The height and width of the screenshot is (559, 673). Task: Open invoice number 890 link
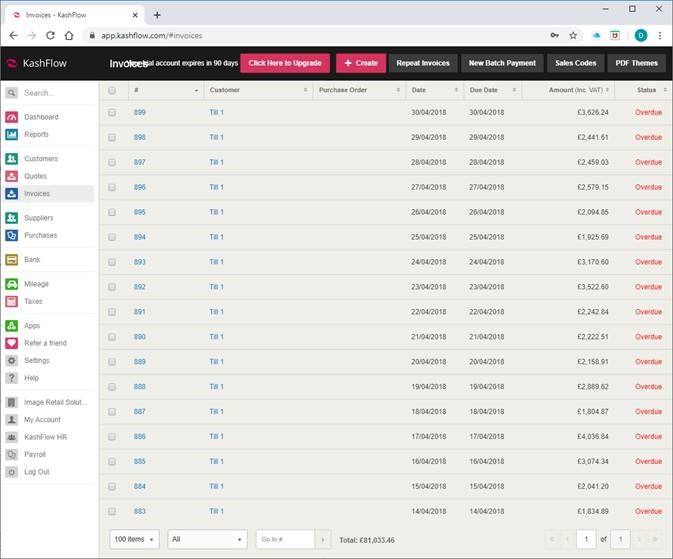tap(140, 337)
